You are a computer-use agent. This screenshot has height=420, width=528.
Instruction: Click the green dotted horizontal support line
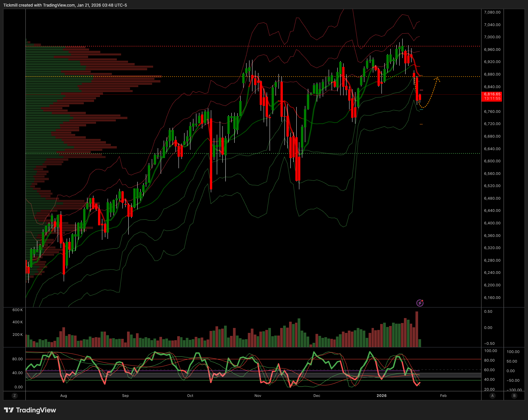(231, 153)
